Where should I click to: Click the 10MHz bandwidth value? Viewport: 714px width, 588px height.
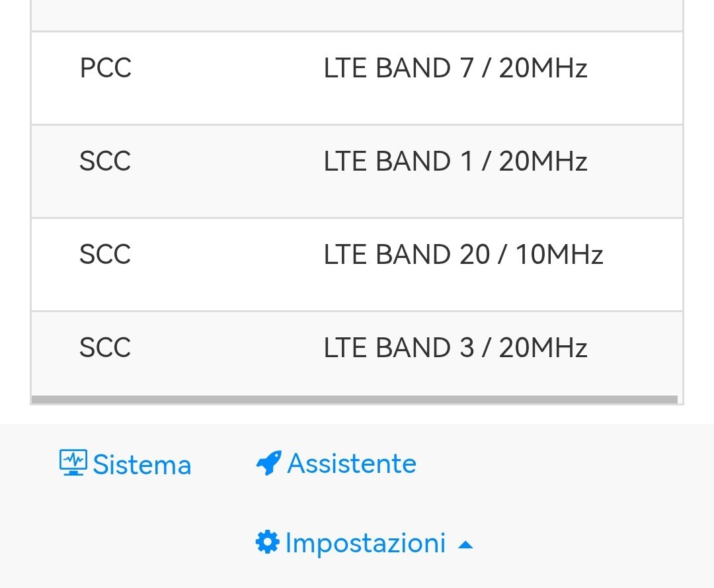559,255
